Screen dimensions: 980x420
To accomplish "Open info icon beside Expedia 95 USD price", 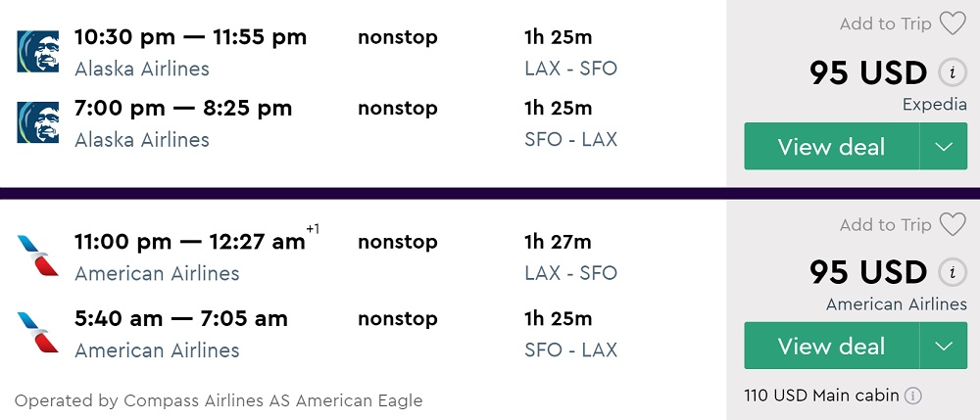I will [x=949, y=72].
